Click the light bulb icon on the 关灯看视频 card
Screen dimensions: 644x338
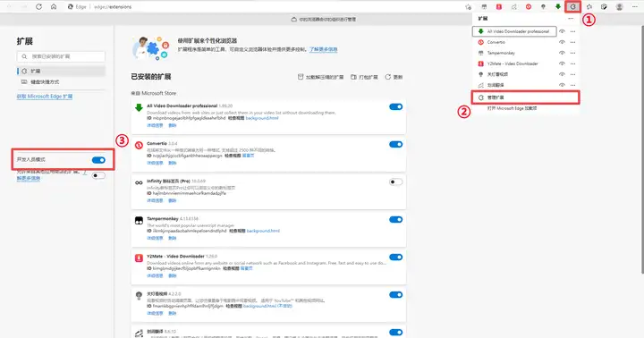139,295
